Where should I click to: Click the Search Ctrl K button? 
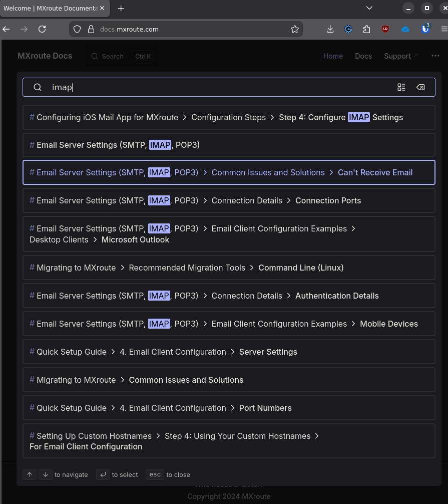tap(122, 56)
